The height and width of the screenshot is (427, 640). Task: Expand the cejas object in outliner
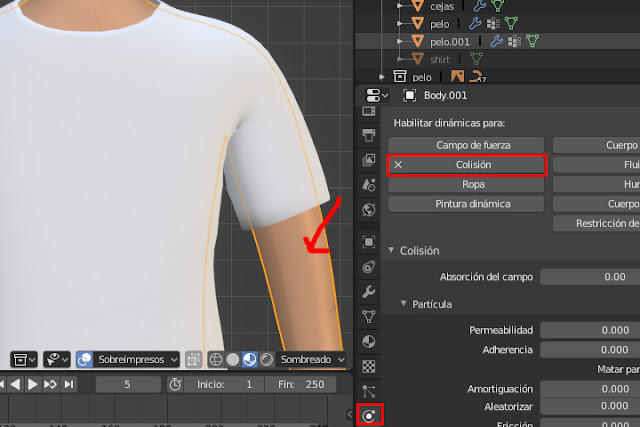pos(400,6)
